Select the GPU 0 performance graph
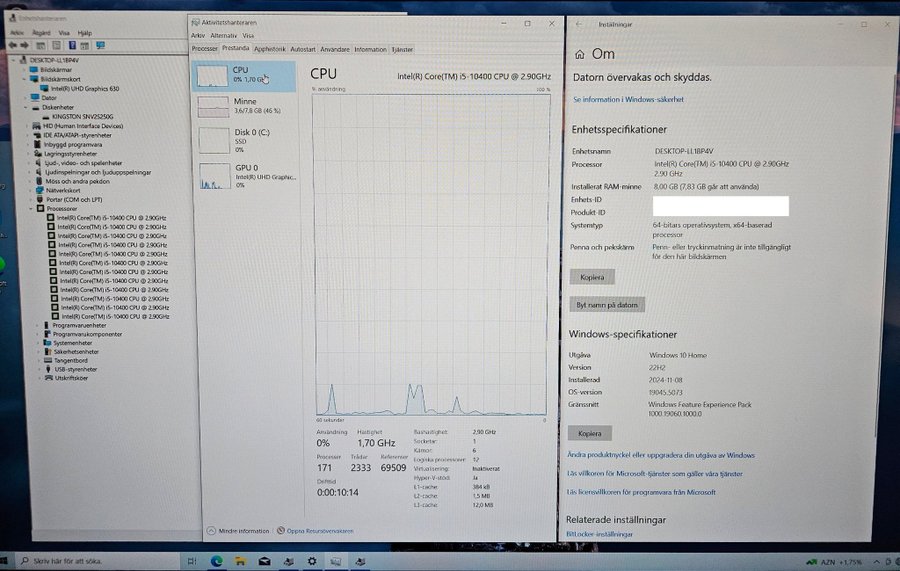Image resolution: width=900 pixels, height=571 pixels. point(243,174)
